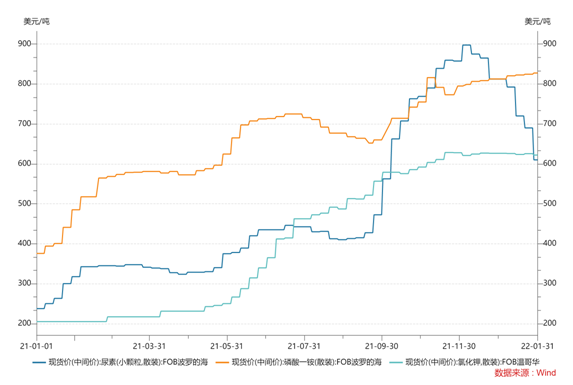Click the 数据来源：Wind source text
The image size is (573, 385).
click(525, 373)
